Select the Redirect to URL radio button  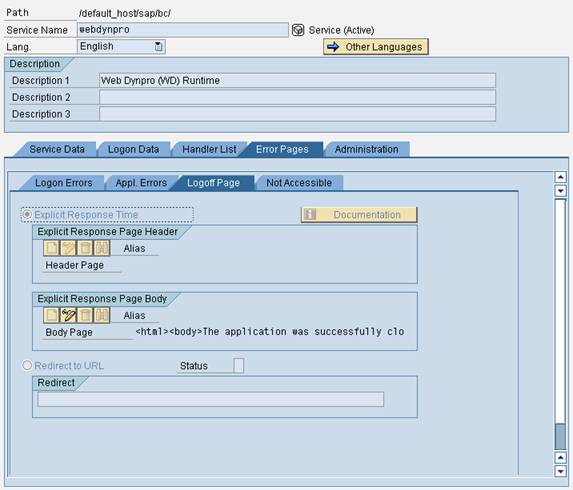[x=27, y=365]
